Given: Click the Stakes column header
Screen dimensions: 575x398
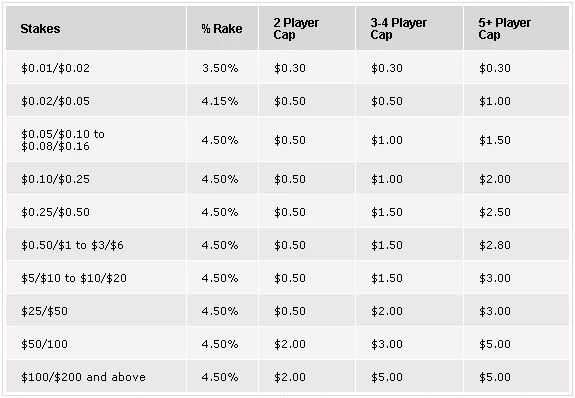Looking at the screenshot, I should pos(96,28).
